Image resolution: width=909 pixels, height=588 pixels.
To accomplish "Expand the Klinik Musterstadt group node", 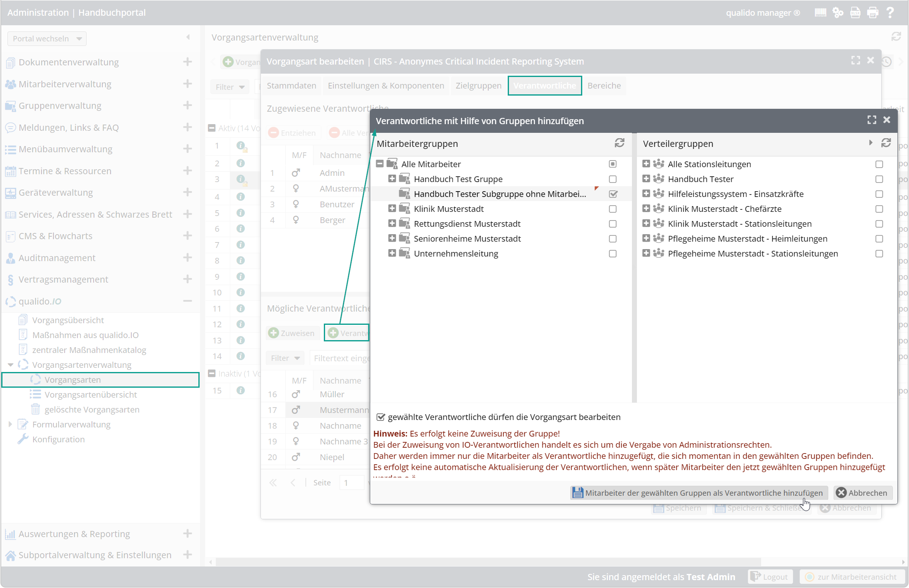I will pyautogui.click(x=392, y=208).
